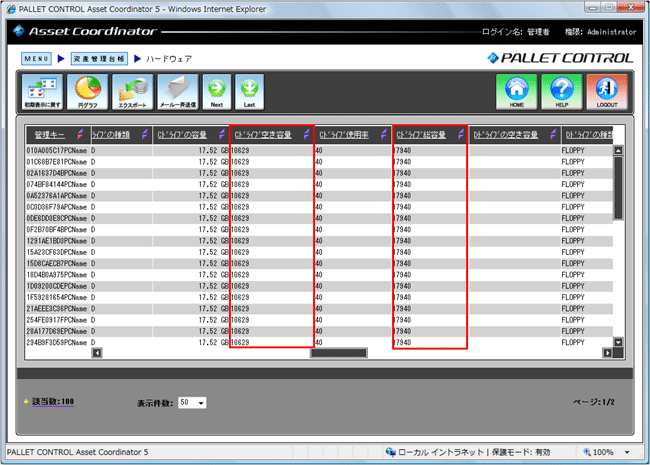Click the local intranet zone icon
Image resolution: width=650 pixels, height=465 pixels.
390,452
